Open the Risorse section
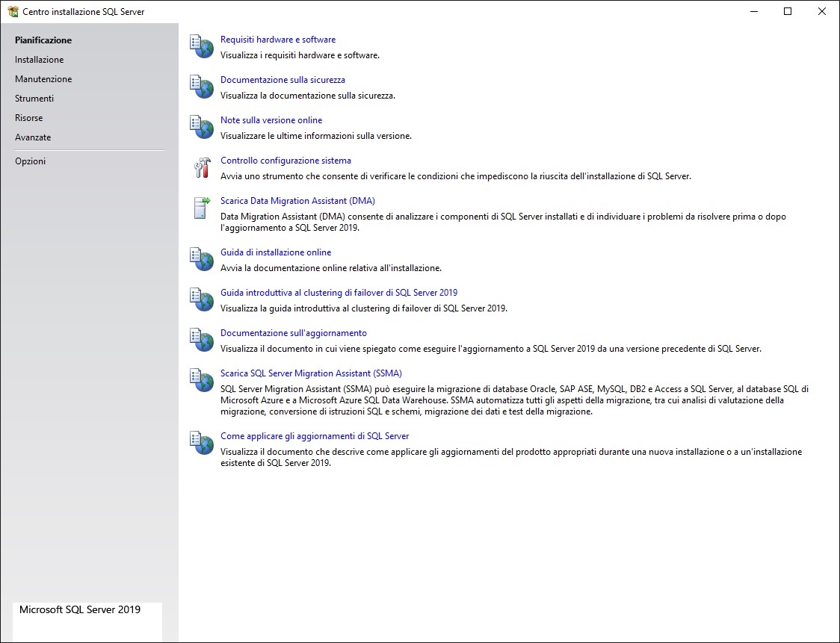The height and width of the screenshot is (643, 840). 29,118
